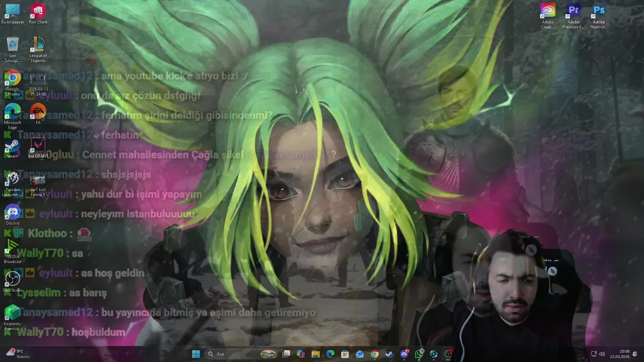The width and height of the screenshot is (644, 362).
Task: Open weather widget showing 9°C Bulutlu
Action: [x=18, y=354]
